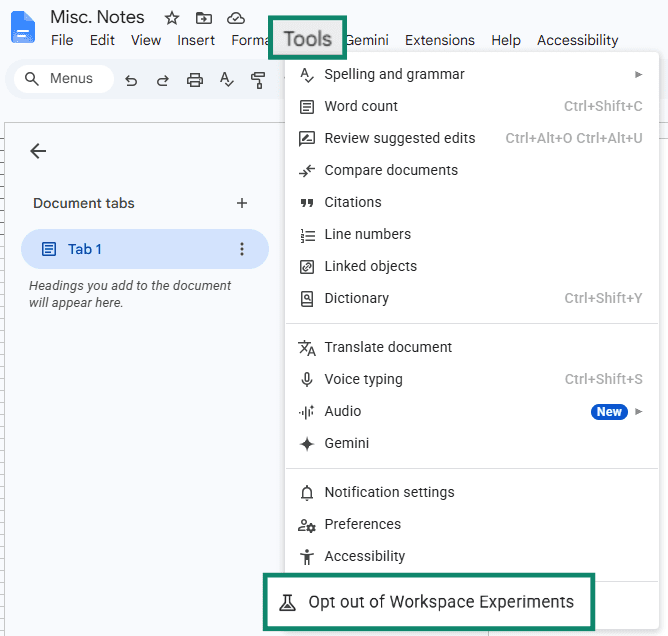The width and height of the screenshot is (668, 636).
Task: Start Voice typing
Action: click(x=472, y=379)
